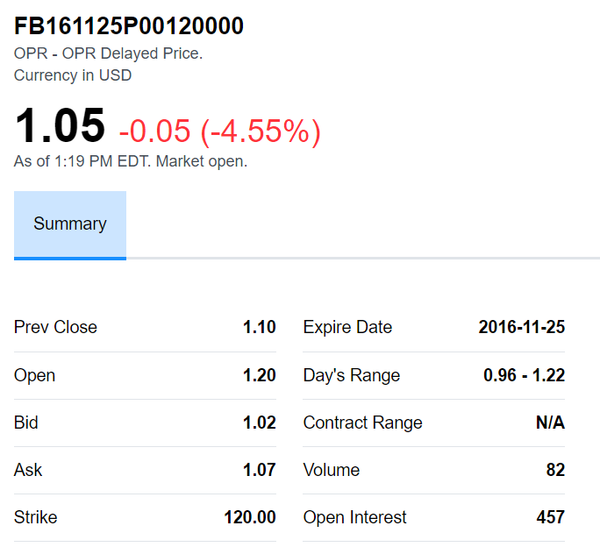The width and height of the screenshot is (600, 547).
Task: Click the Contract Range row label
Action: point(363,422)
